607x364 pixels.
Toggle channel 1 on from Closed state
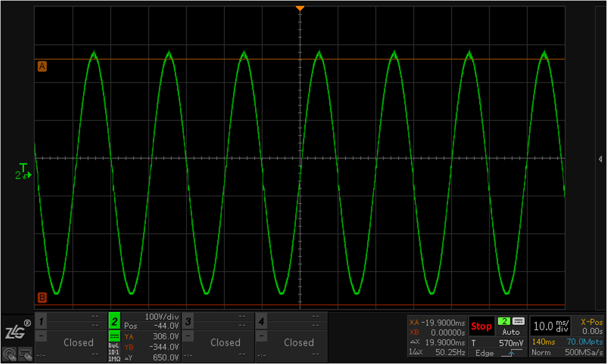(78, 342)
